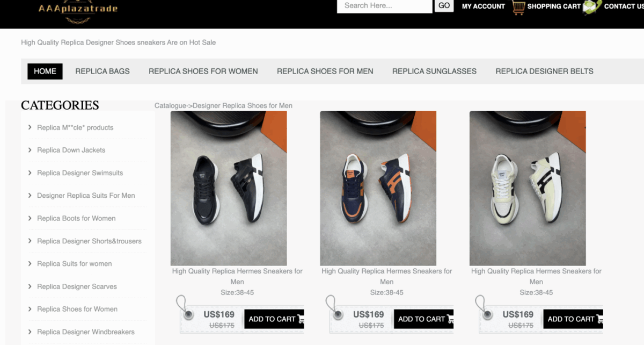This screenshot has width=644, height=345.
Task: Open the Replica Designer Scarves category
Action: [77, 286]
